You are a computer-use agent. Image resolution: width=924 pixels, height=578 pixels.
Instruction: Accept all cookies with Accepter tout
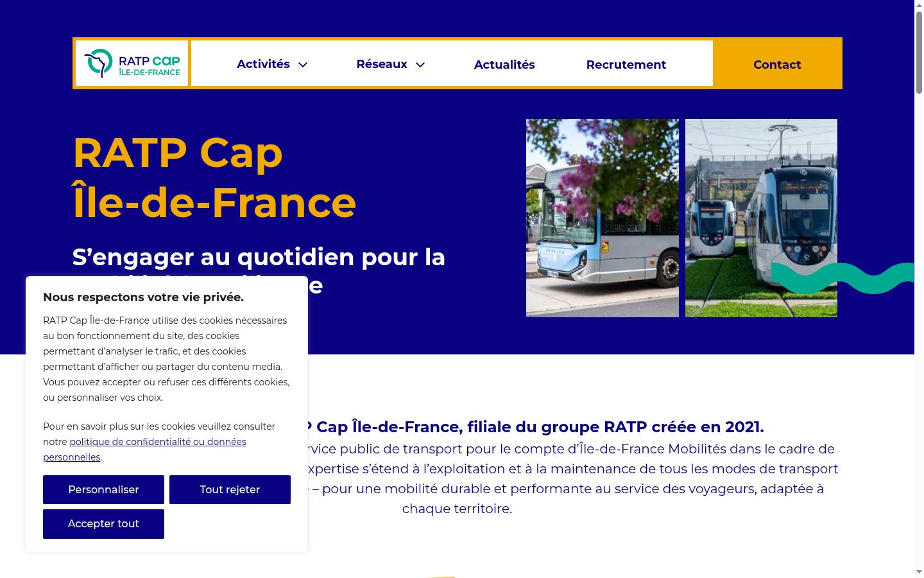103,523
